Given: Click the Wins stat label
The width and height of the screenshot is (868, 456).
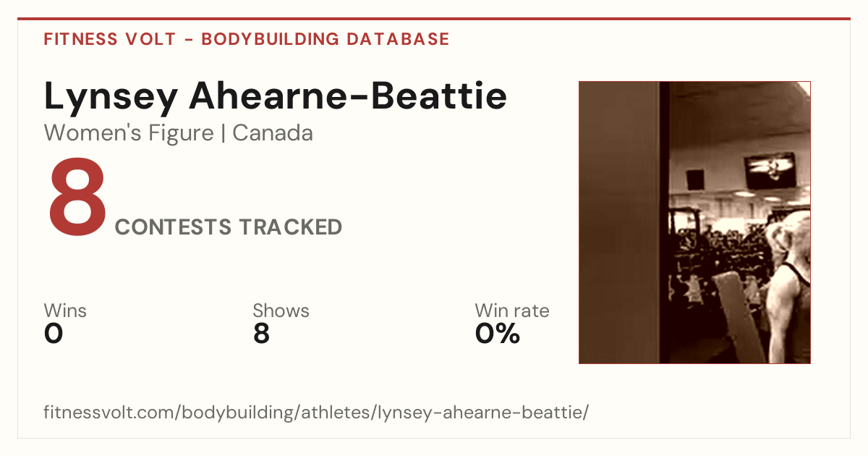Looking at the screenshot, I should [65, 311].
